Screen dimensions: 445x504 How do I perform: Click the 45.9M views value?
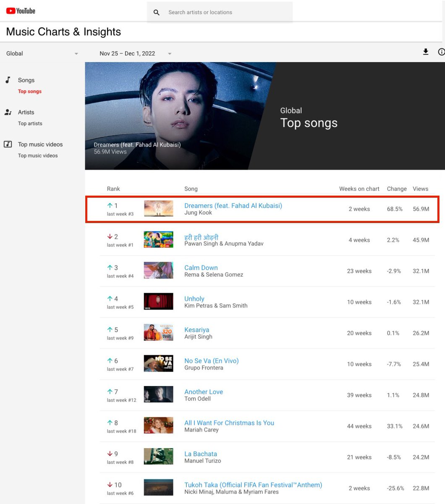pos(421,240)
